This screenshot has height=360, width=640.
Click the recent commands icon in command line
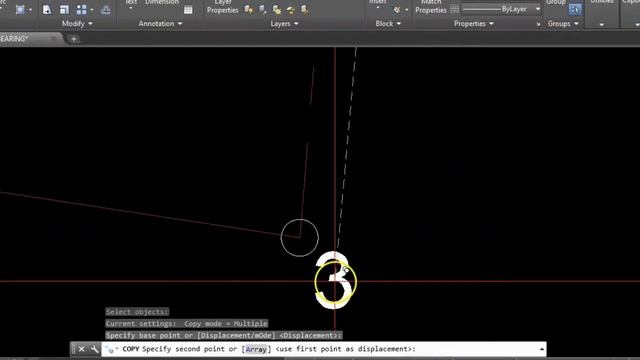click(110, 349)
